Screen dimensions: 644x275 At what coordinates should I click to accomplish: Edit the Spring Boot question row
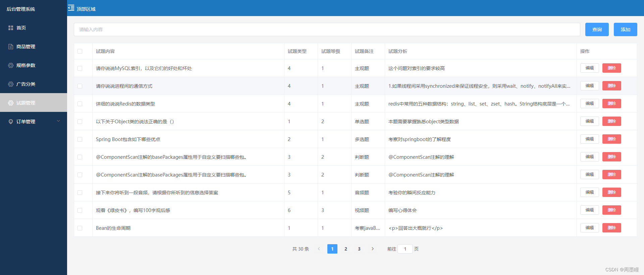[x=590, y=139]
